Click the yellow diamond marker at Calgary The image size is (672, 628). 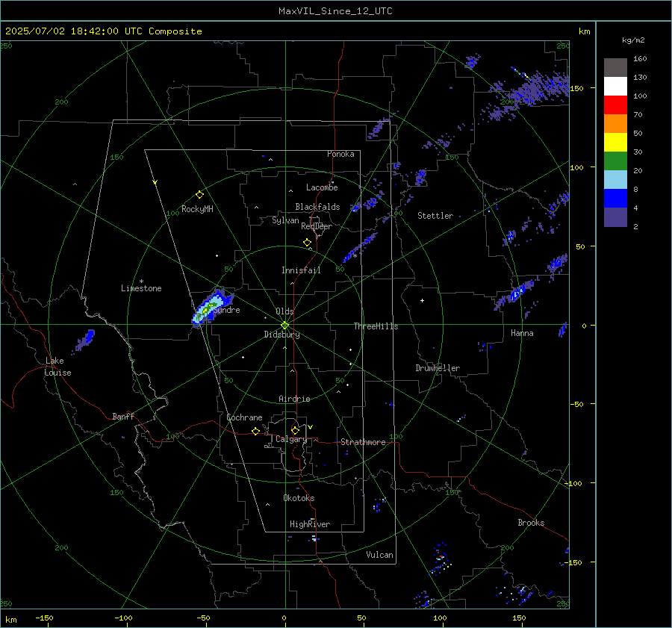(295, 430)
